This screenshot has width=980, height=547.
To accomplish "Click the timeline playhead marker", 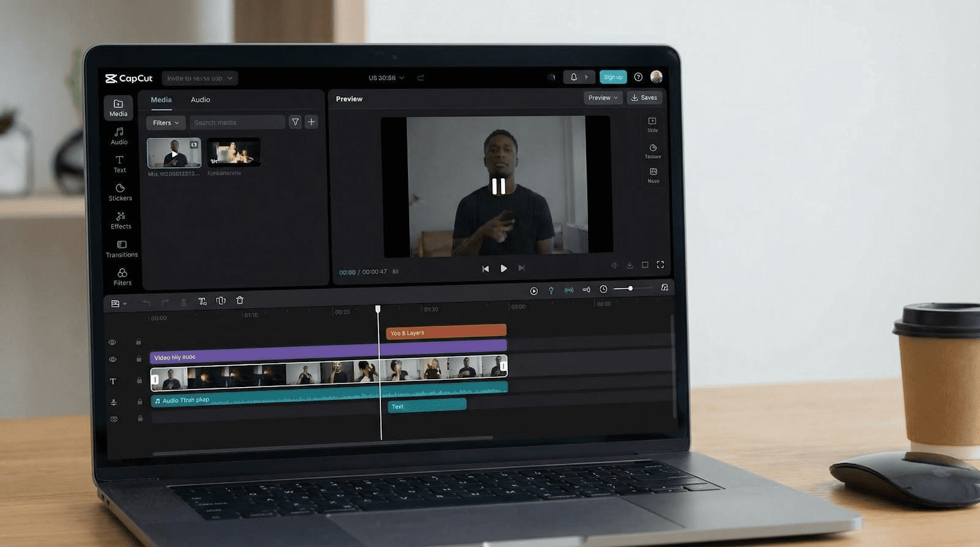I will (378, 309).
